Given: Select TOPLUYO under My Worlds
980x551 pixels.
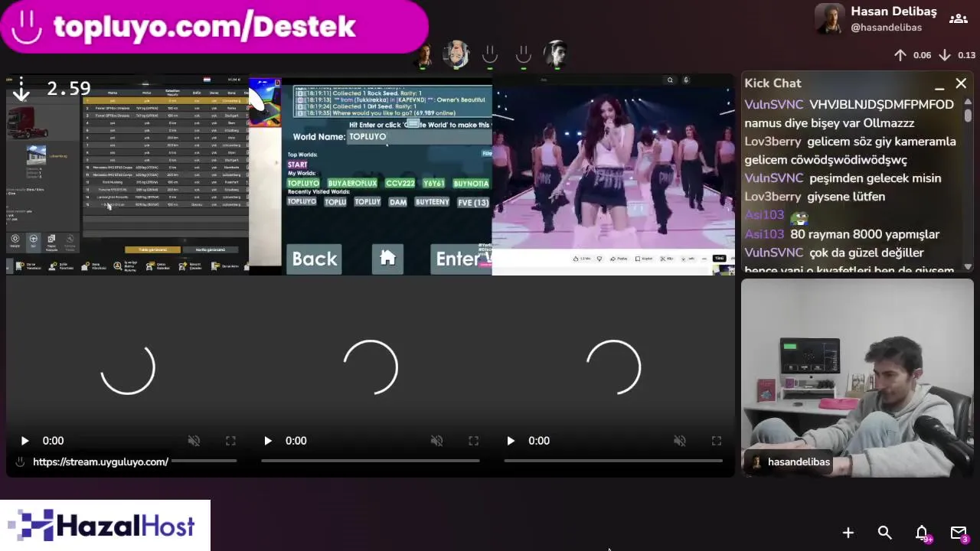Looking at the screenshot, I should click(303, 184).
